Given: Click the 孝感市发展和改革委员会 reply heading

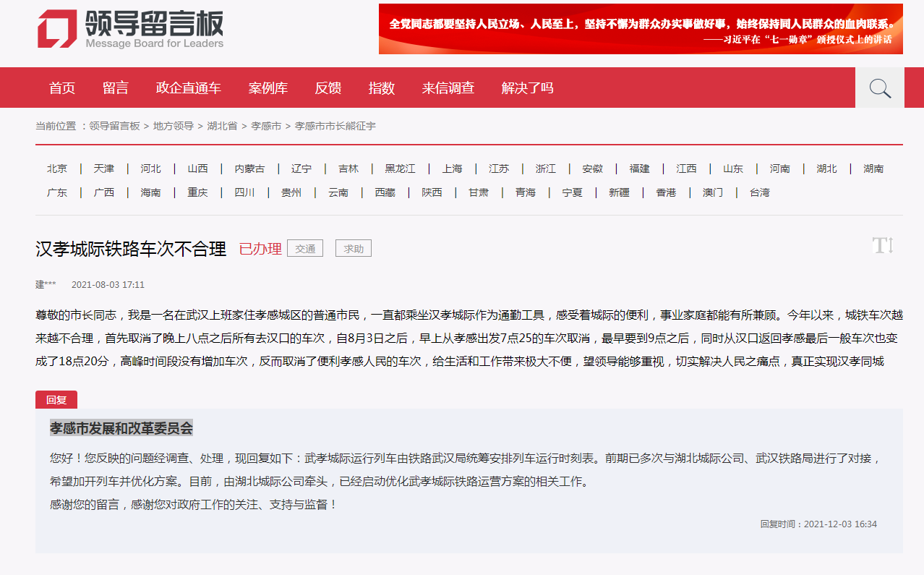Looking at the screenshot, I should 121,428.
